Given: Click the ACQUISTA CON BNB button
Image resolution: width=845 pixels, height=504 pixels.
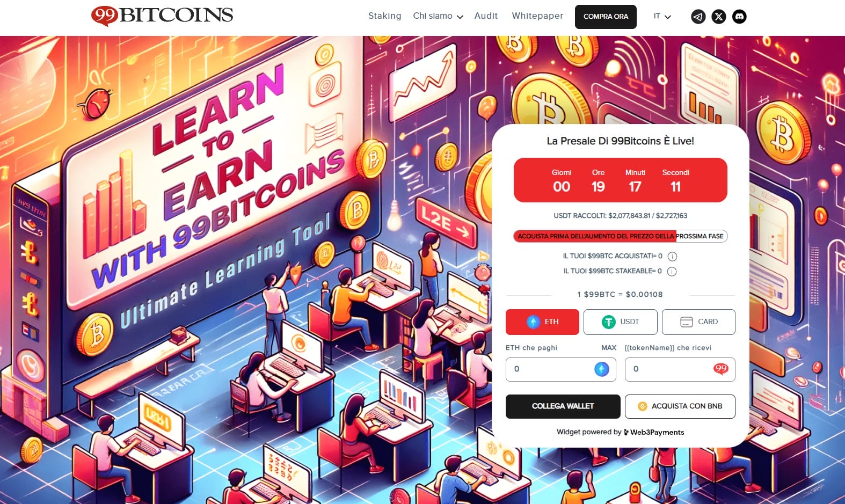Looking at the screenshot, I should point(680,406).
